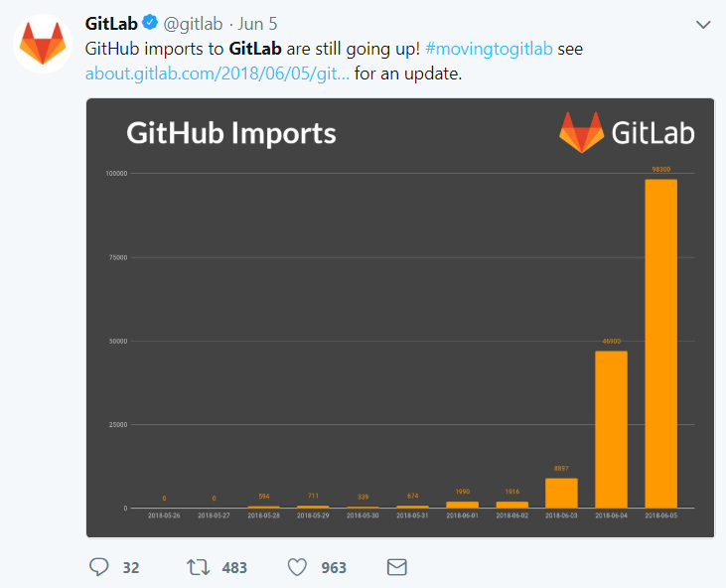The height and width of the screenshot is (588, 726).
Task: Click the like count 963
Action: 334,568
